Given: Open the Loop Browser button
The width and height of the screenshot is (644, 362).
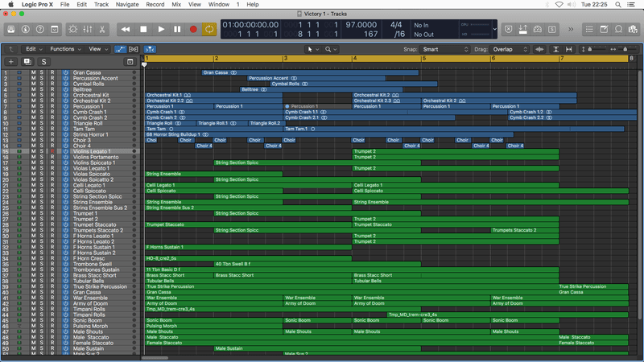Looking at the screenshot, I should [618, 29].
